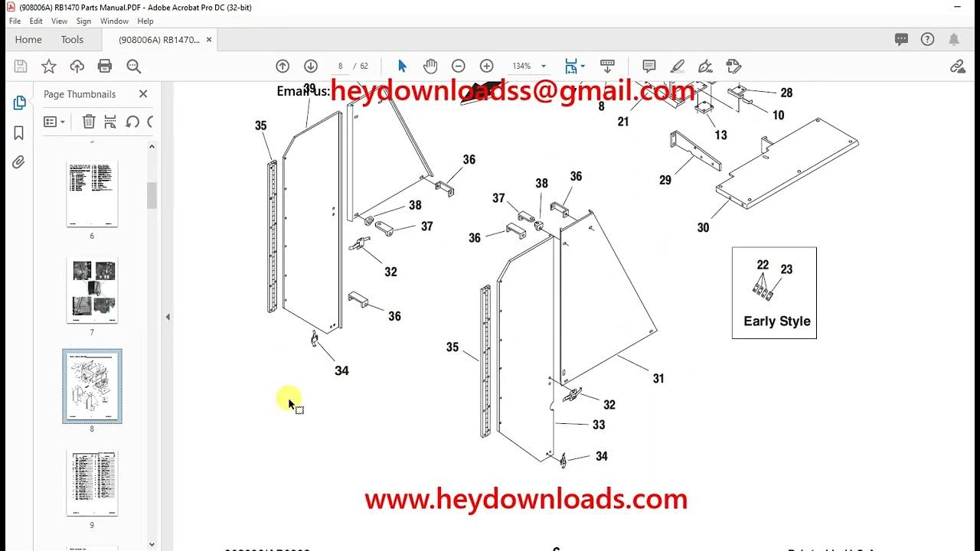Open the File menu
The image size is (980, 551).
click(x=15, y=21)
